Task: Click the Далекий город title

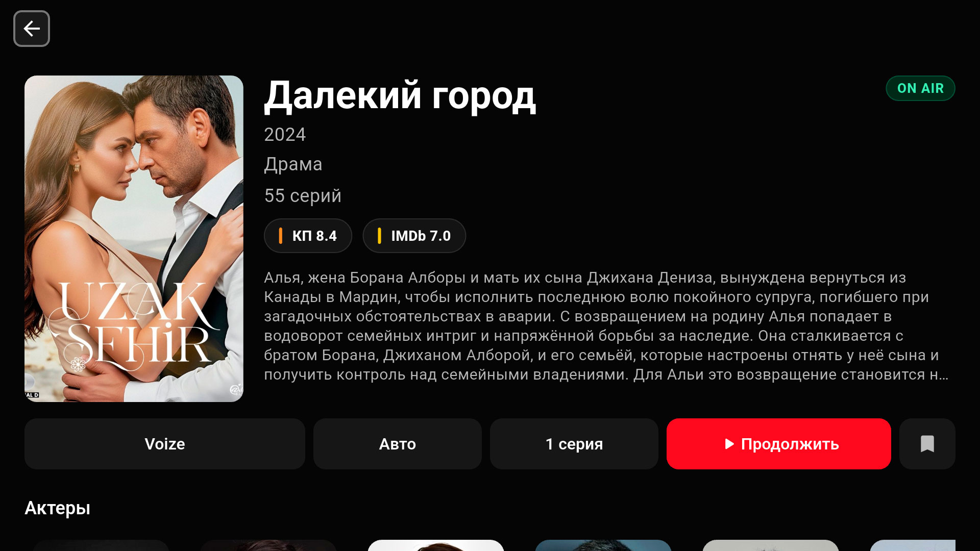Action: pos(400,96)
